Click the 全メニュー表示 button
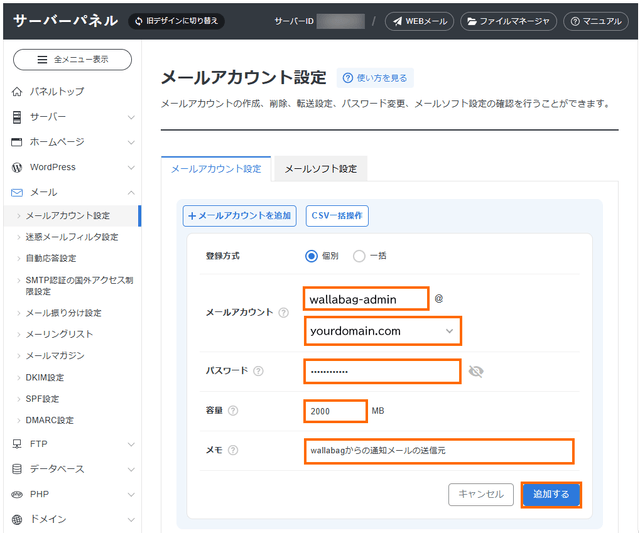The width and height of the screenshot is (640, 533). (x=73, y=60)
